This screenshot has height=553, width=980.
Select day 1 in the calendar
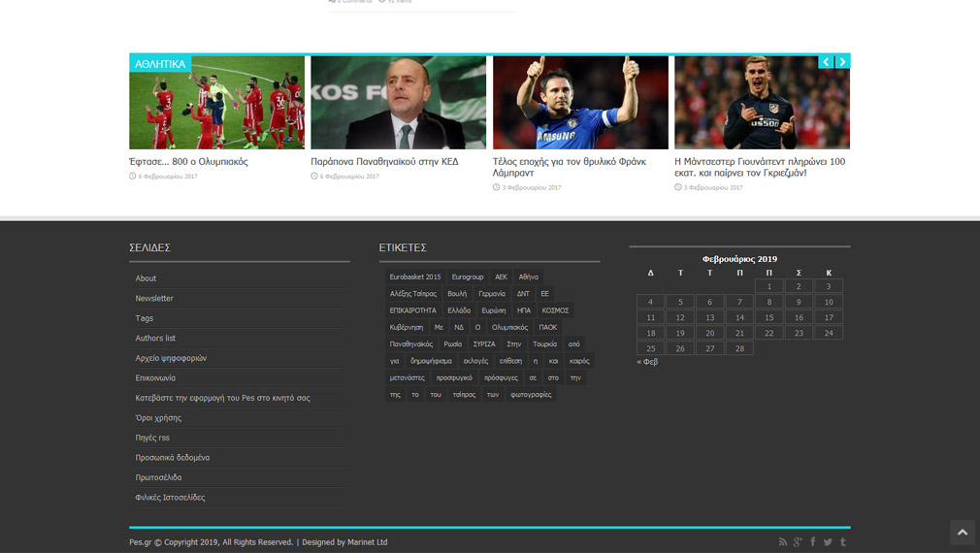pos(768,286)
